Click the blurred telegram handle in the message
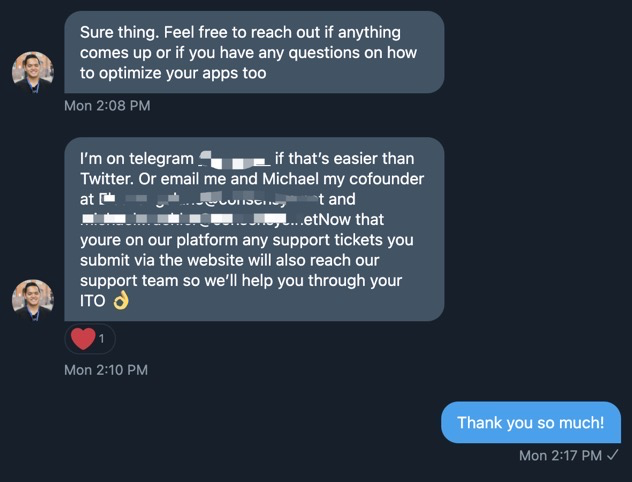The width and height of the screenshot is (632, 482). [234, 159]
